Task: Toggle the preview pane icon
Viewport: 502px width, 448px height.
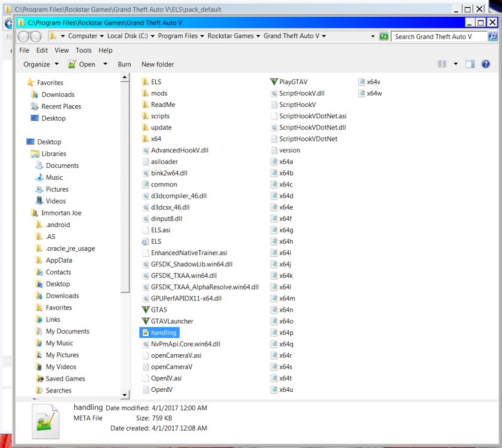Action: click(470, 64)
